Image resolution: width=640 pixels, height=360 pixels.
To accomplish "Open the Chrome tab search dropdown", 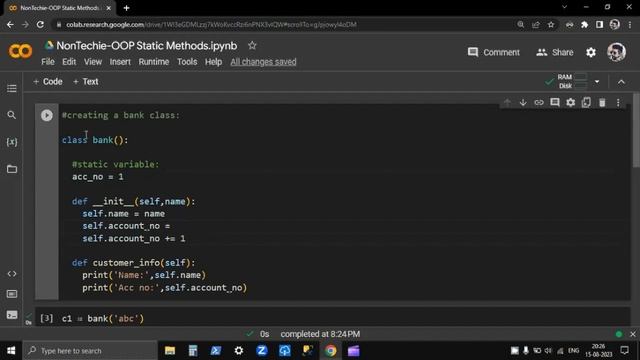I will (x=564, y=7).
